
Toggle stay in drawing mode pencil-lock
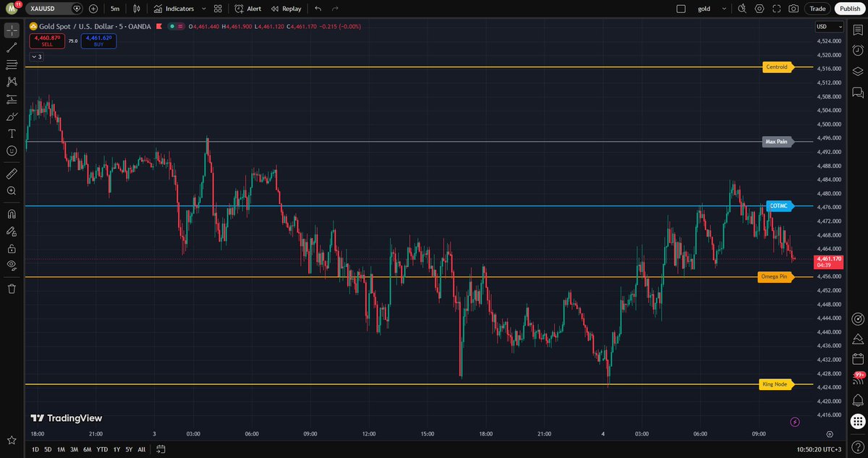tap(12, 232)
